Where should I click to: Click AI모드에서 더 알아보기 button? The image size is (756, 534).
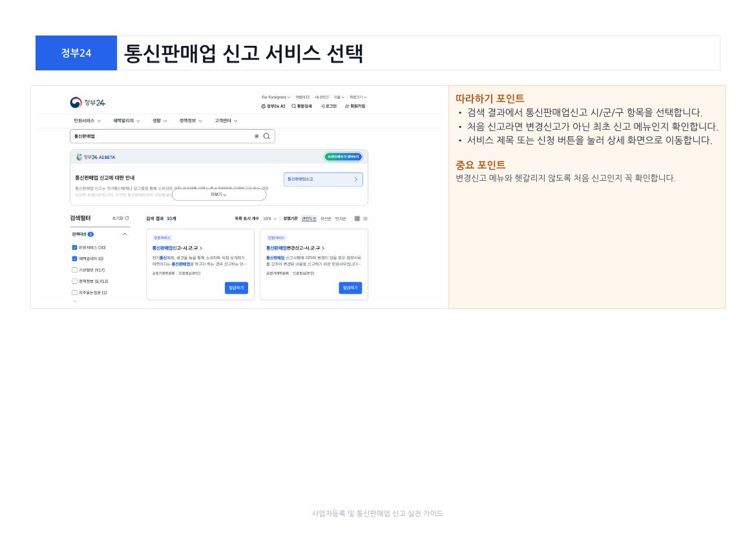(x=343, y=157)
